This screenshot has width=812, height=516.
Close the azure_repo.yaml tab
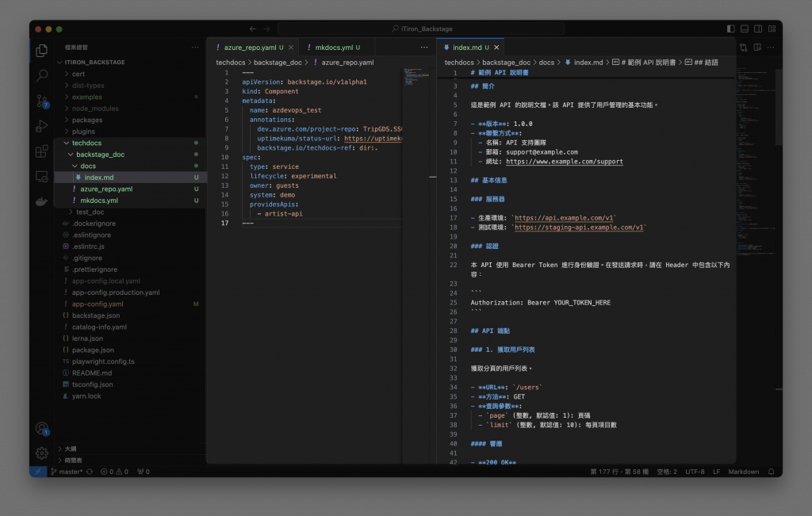tap(290, 47)
